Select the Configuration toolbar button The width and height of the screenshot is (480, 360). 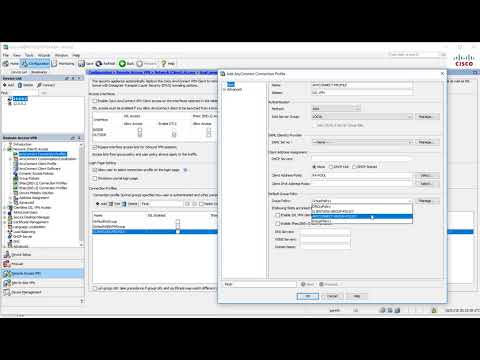point(35,63)
